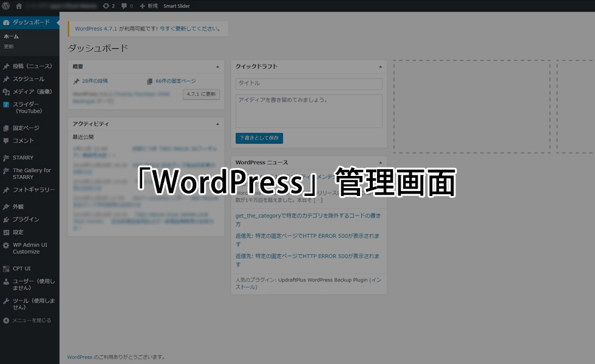Click icon beside STARRY menu item

click(x=6, y=158)
